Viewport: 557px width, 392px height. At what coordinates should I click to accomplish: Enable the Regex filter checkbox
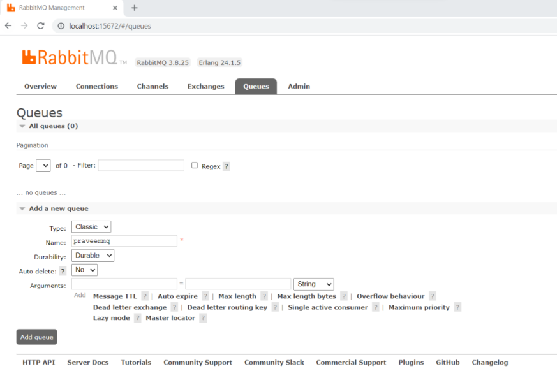[x=195, y=165]
